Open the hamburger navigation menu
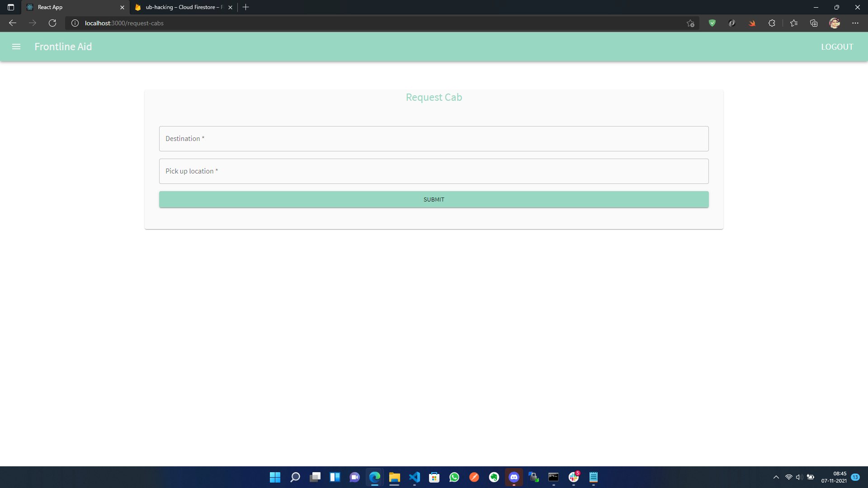 tap(16, 47)
